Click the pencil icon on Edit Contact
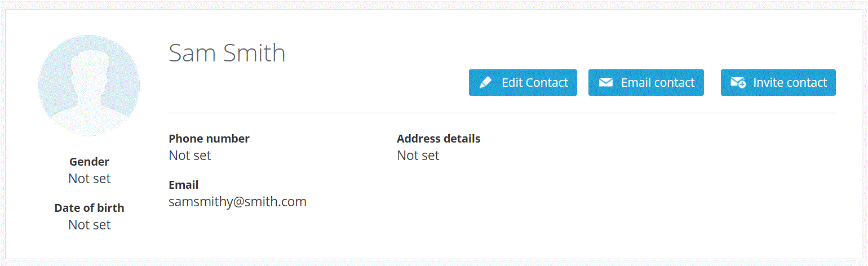The width and height of the screenshot is (868, 266). [485, 83]
